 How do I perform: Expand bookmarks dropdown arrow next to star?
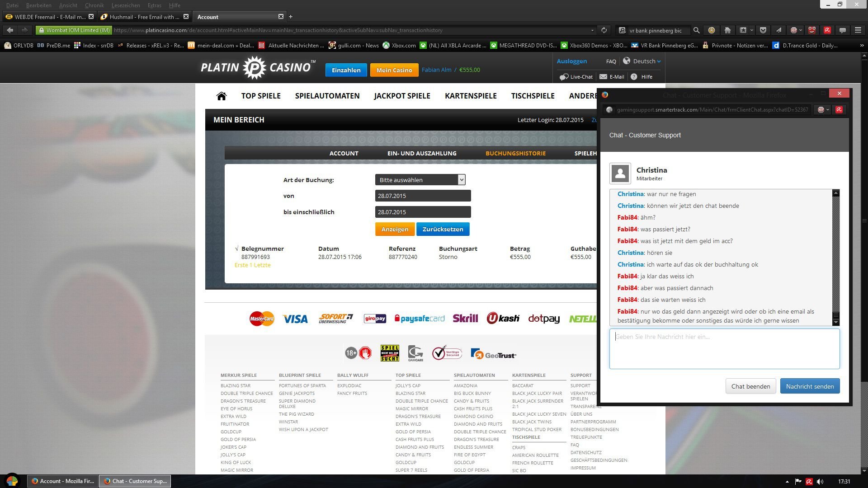(752, 30)
